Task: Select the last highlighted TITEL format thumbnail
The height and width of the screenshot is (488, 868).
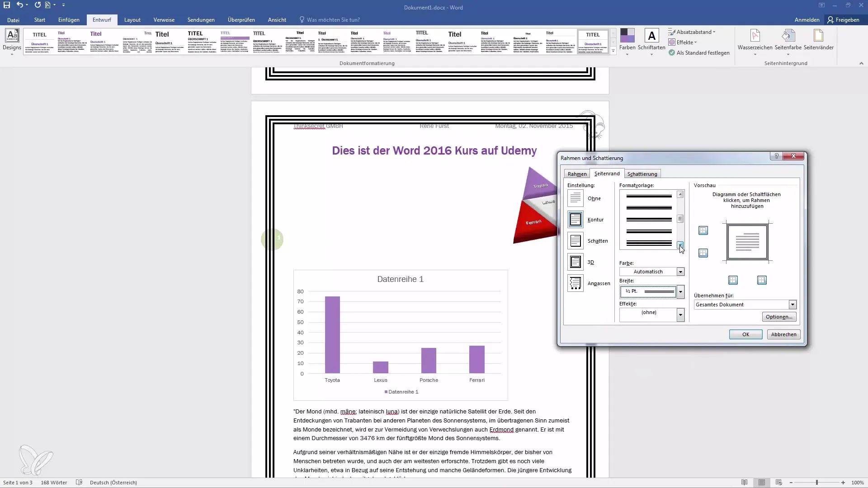Action: [593, 42]
